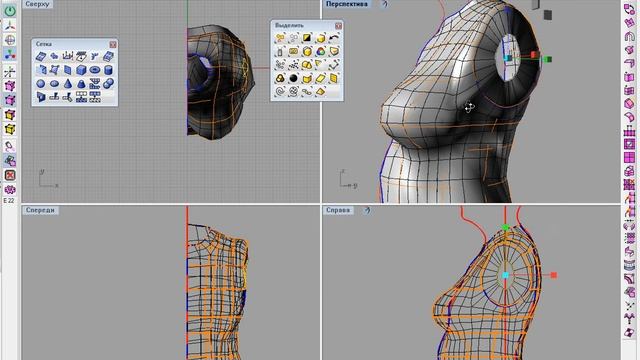The width and height of the screenshot is (640, 360).
Task: Click the spiral icon in Выделить panel
Action: coord(280,91)
